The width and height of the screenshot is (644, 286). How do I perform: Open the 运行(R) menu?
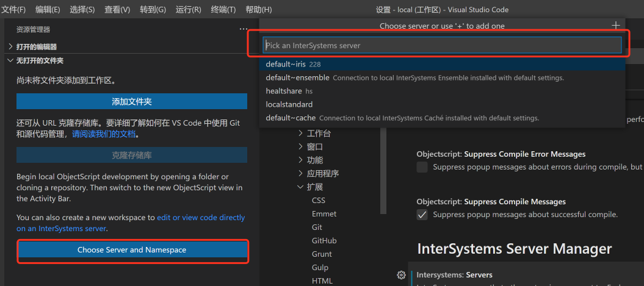[x=188, y=9]
